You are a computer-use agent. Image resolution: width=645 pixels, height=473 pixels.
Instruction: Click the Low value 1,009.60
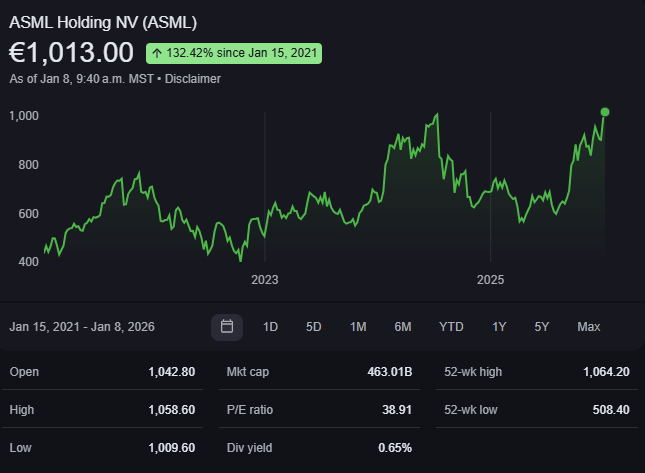pos(172,447)
